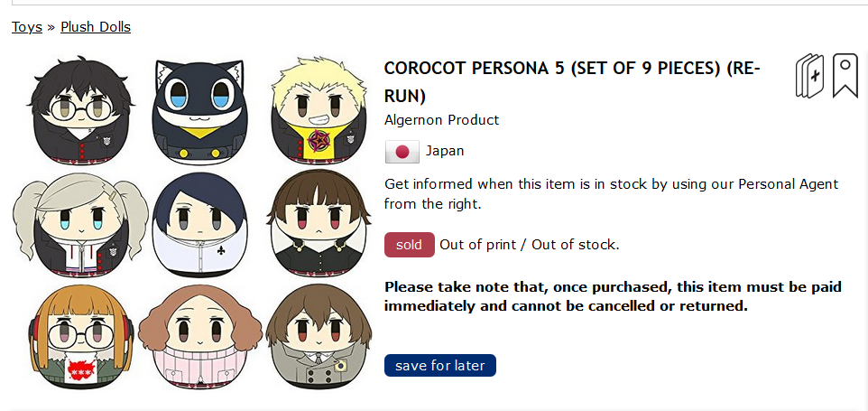Click the Japan flag icon
The width and height of the screenshot is (868, 411).
(402, 152)
